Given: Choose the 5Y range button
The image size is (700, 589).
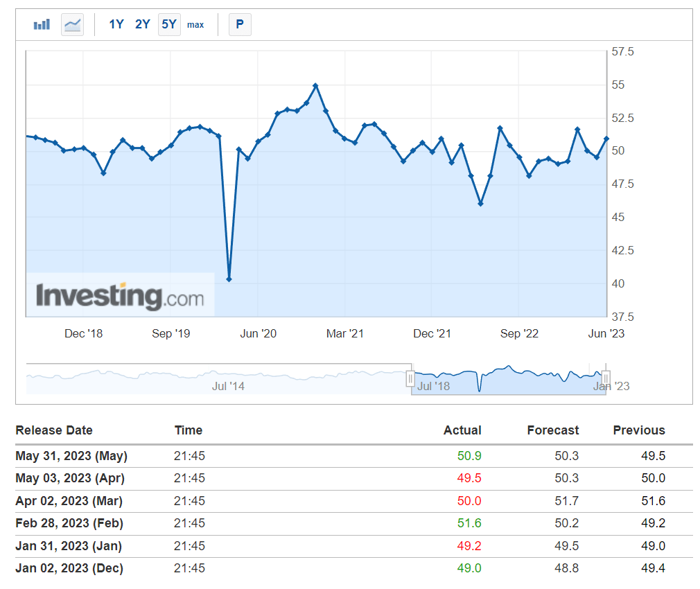Looking at the screenshot, I should 169,24.
